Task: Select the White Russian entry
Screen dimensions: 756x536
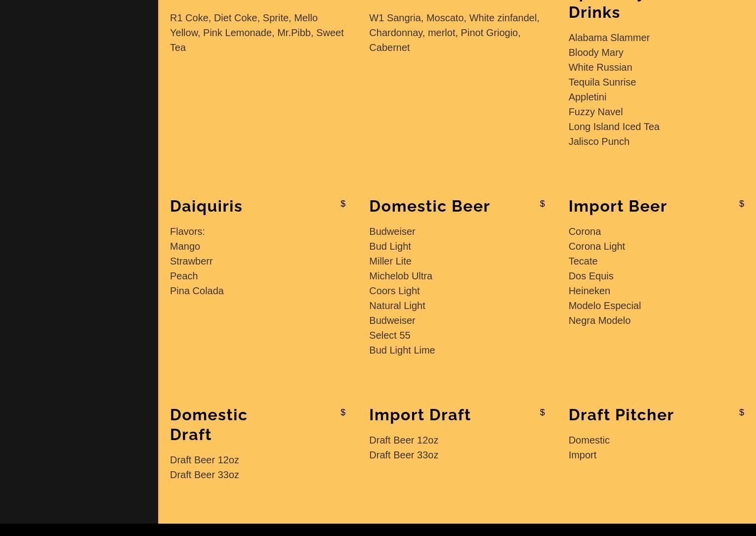Action: point(600,67)
